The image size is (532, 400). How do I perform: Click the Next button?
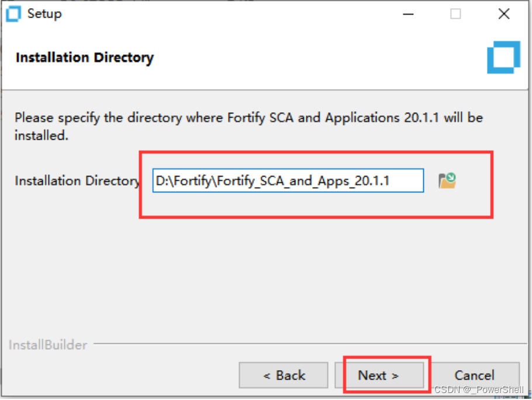point(379,375)
